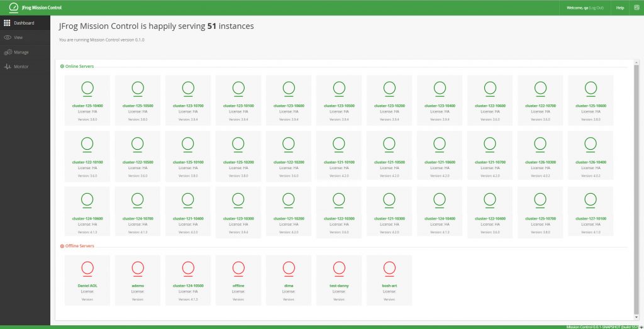Screen dimensions: 644x329
Task: Click the servers panel vertical scrollbar thumb
Action: pyautogui.click(x=636, y=189)
